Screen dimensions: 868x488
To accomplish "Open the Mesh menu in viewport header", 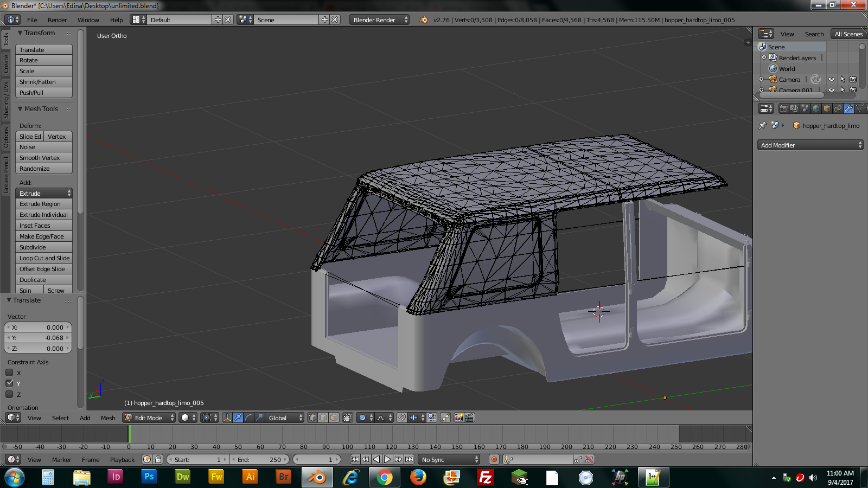I will click(x=108, y=418).
